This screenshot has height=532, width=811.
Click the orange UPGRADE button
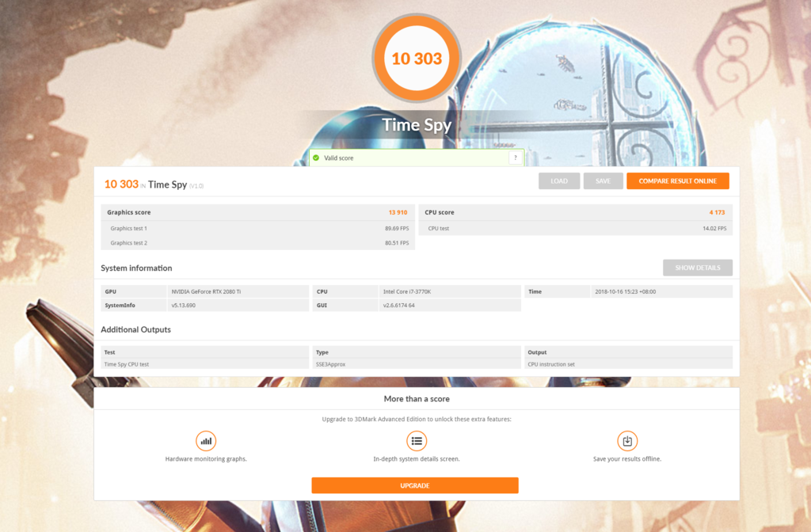(x=414, y=485)
